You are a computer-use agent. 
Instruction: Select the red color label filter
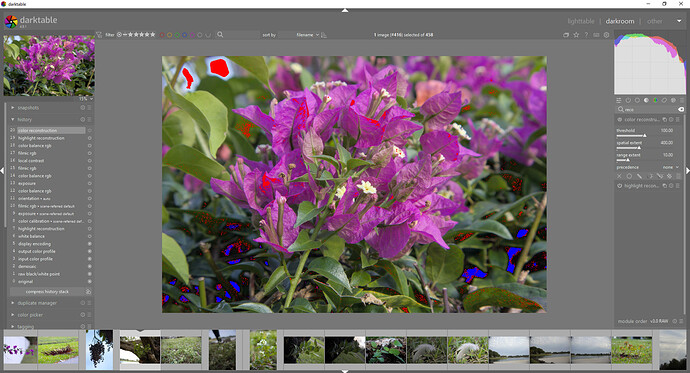coord(162,35)
